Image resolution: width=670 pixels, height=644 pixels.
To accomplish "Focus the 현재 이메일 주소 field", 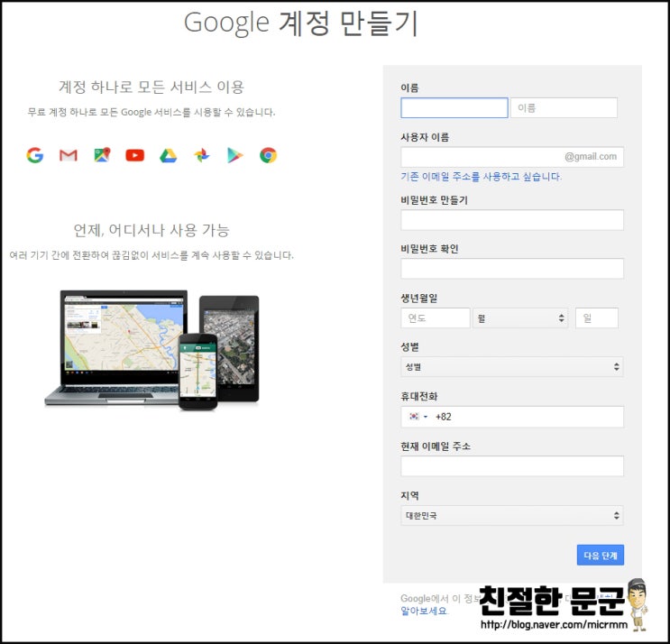I will (512, 466).
